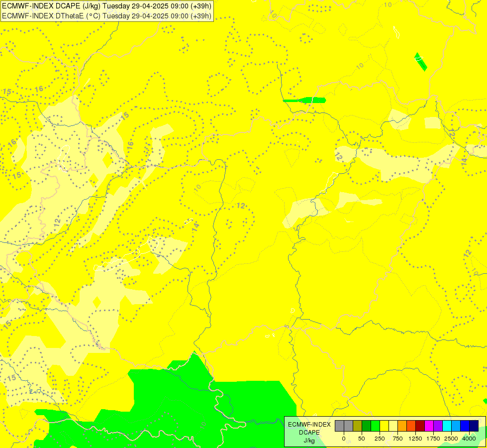Click the legend's 250 tick label

pyautogui.click(x=380, y=439)
